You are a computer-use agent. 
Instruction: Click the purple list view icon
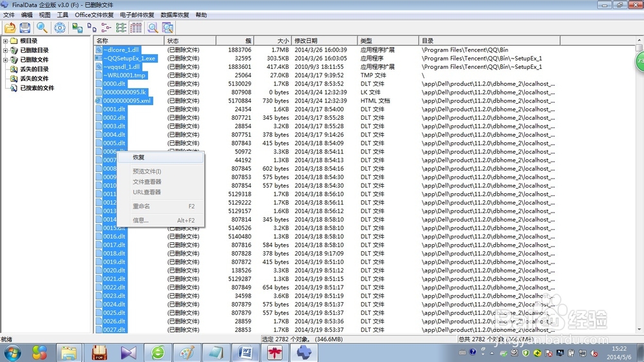pyautogui.click(x=106, y=28)
